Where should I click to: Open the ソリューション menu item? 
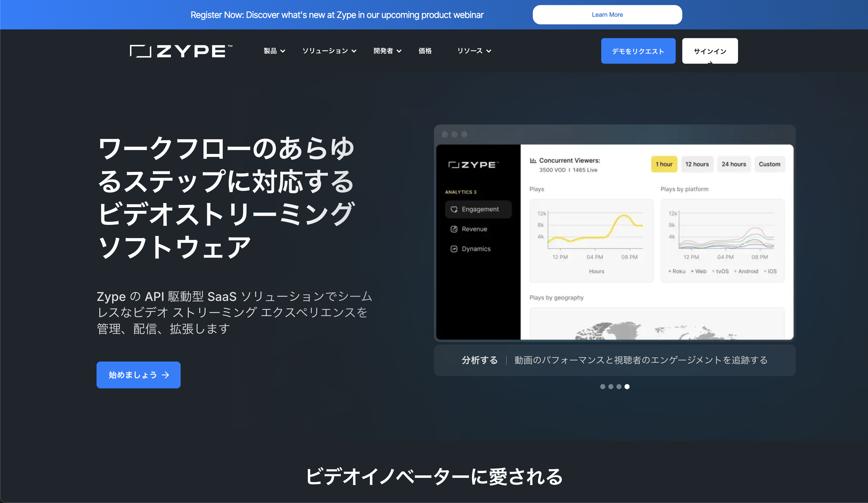(329, 51)
